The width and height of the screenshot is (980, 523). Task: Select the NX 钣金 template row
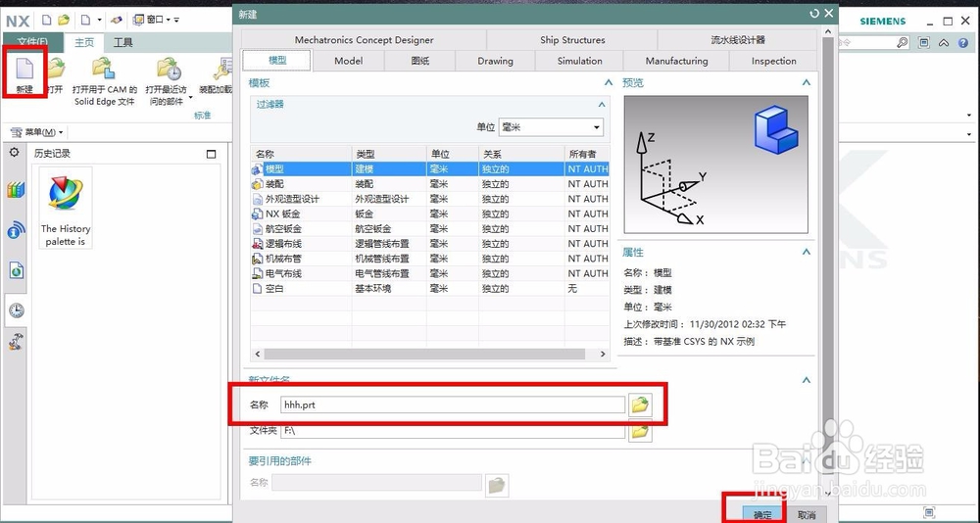[429, 214]
